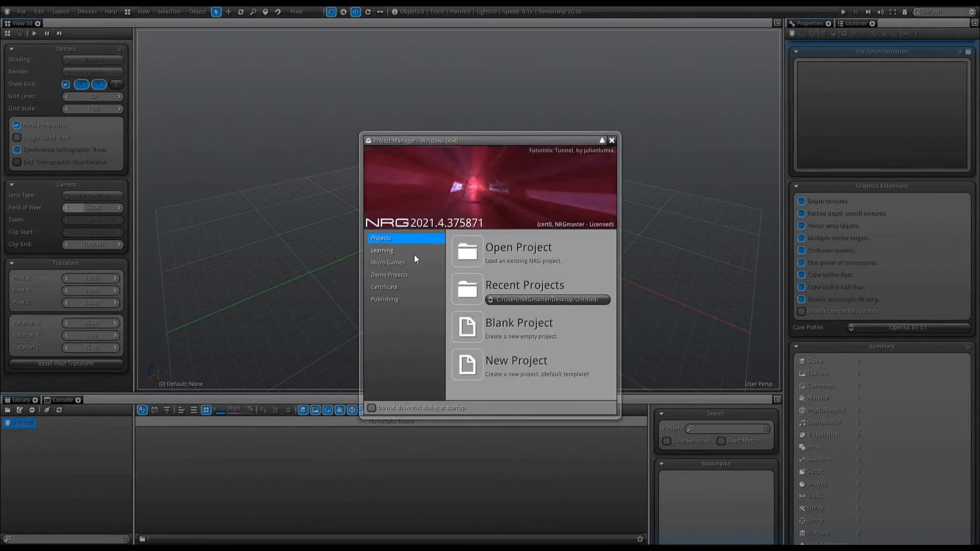Click the rotate refresh tool icon
This screenshot has width=980, height=551.
[241, 12]
